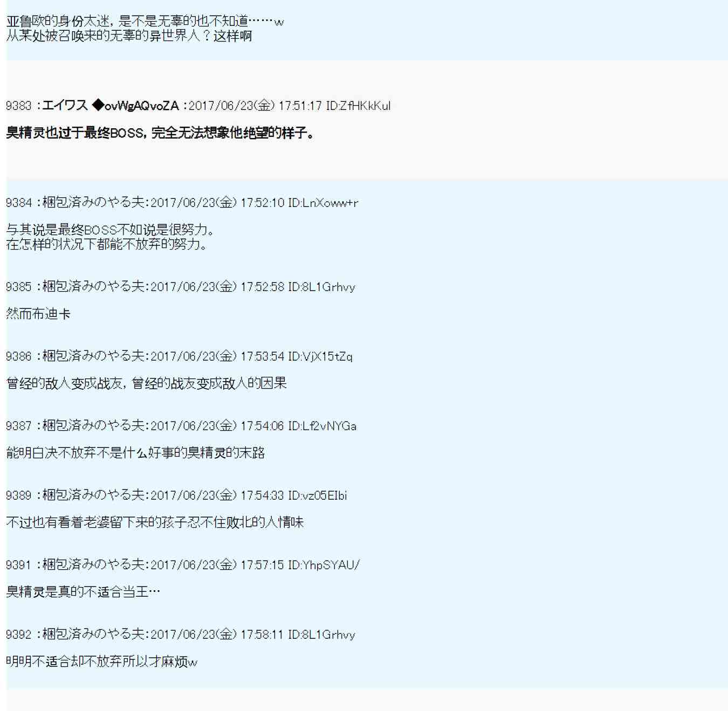Click the ID ZfHKkKul on post 9383
This screenshot has height=711, width=728.
pyautogui.click(x=358, y=106)
